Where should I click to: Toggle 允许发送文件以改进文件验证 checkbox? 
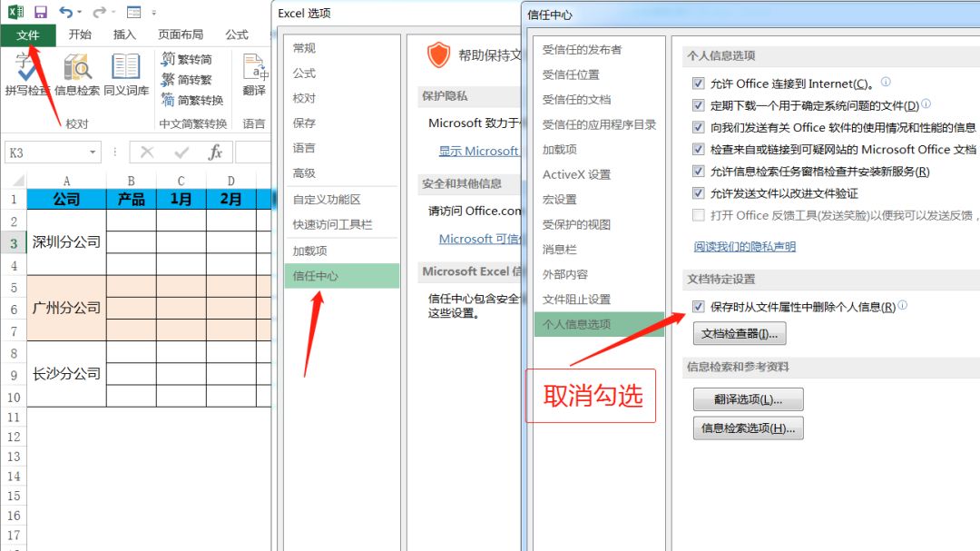click(698, 192)
